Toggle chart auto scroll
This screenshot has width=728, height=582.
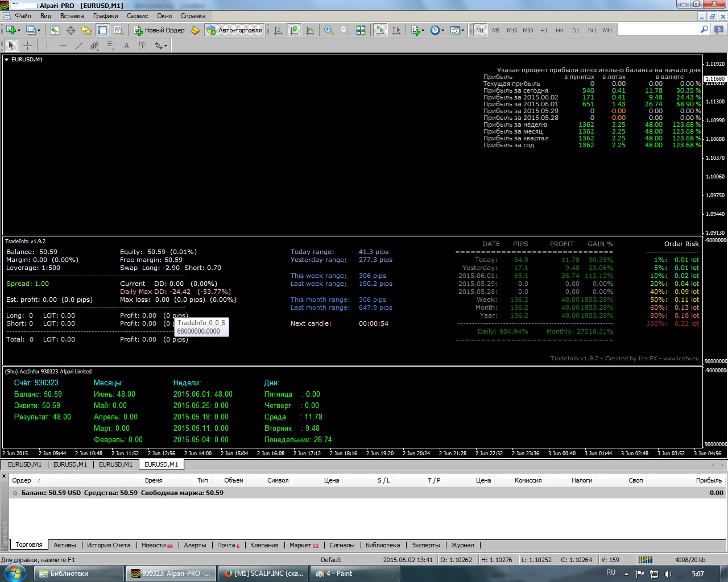click(380, 30)
